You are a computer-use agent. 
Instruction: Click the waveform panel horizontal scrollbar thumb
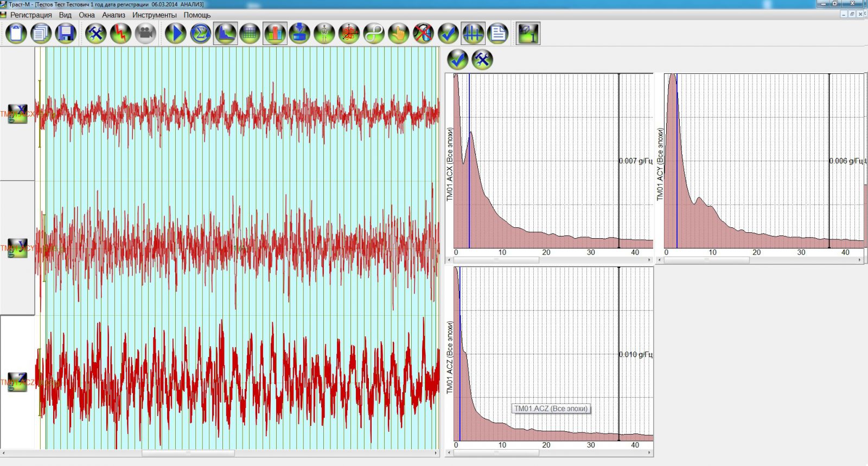click(188, 453)
